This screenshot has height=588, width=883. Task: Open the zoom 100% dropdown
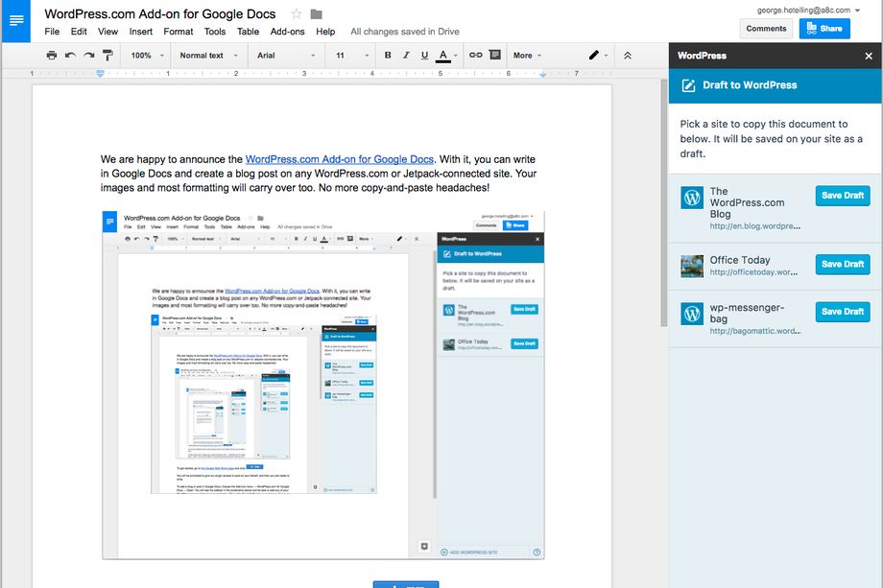coord(147,56)
